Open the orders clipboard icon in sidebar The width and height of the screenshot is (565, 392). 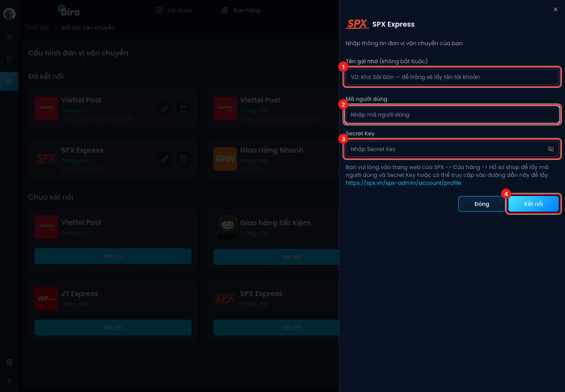[x=9, y=37]
